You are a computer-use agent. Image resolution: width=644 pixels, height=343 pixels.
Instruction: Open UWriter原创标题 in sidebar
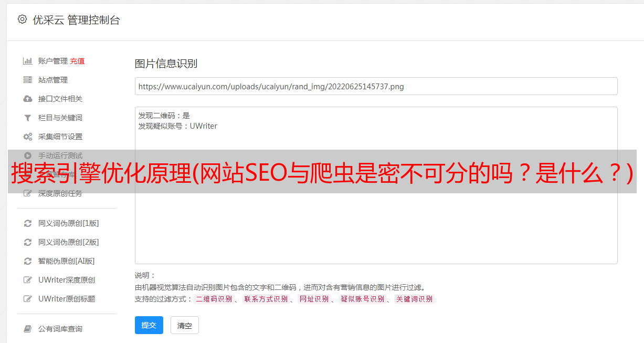(67, 299)
